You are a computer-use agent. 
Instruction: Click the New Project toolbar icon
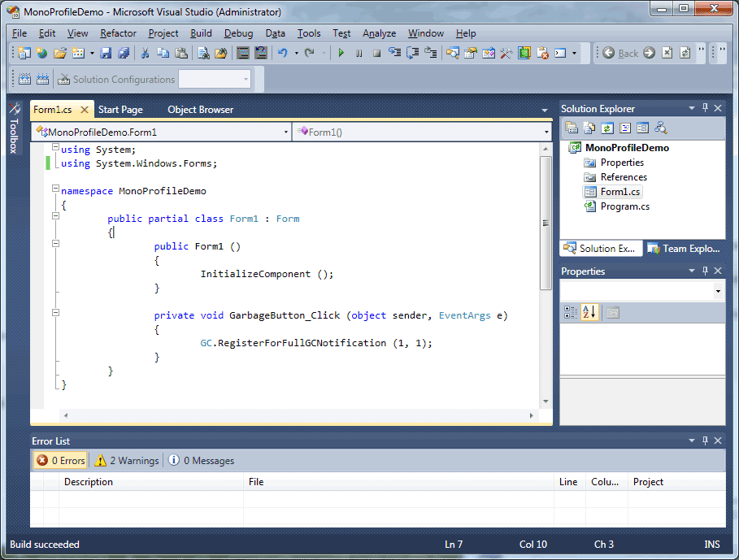coord(24,53)
